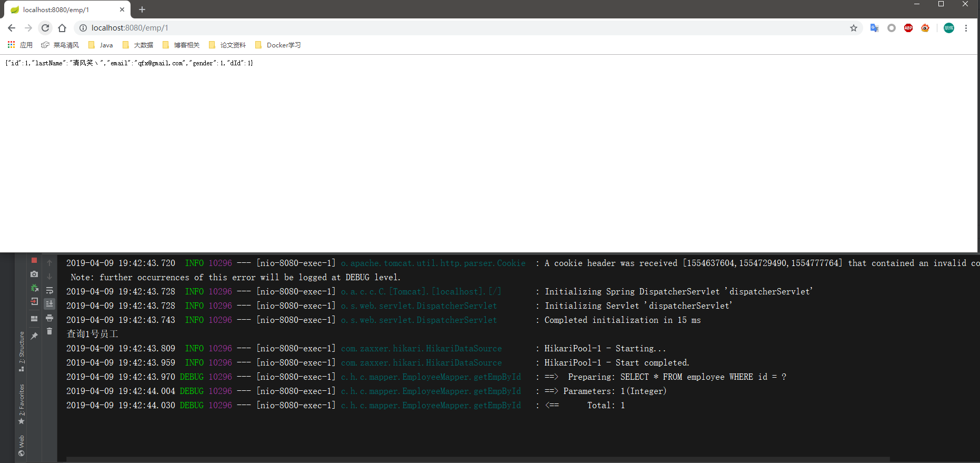Go forward in browser history
The width and height of the screenshot is (980, 463).
pos(28,28)
